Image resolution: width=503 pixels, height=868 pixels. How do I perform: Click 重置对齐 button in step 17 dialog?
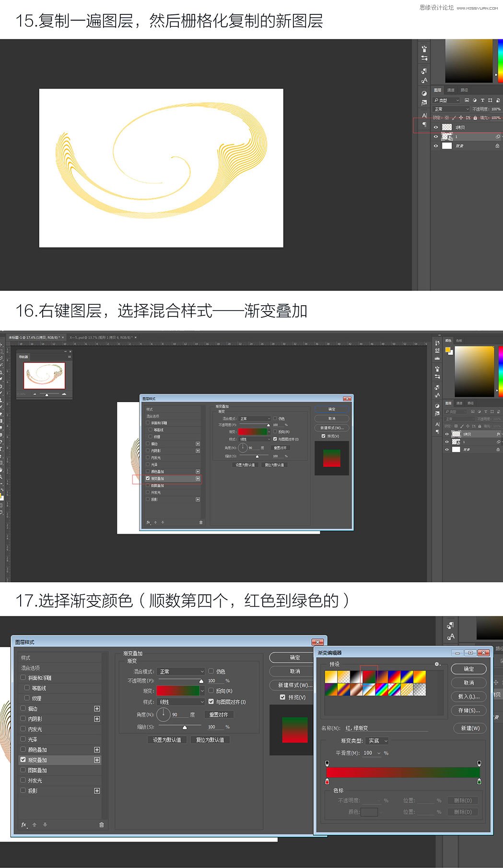tap(219, 715)
